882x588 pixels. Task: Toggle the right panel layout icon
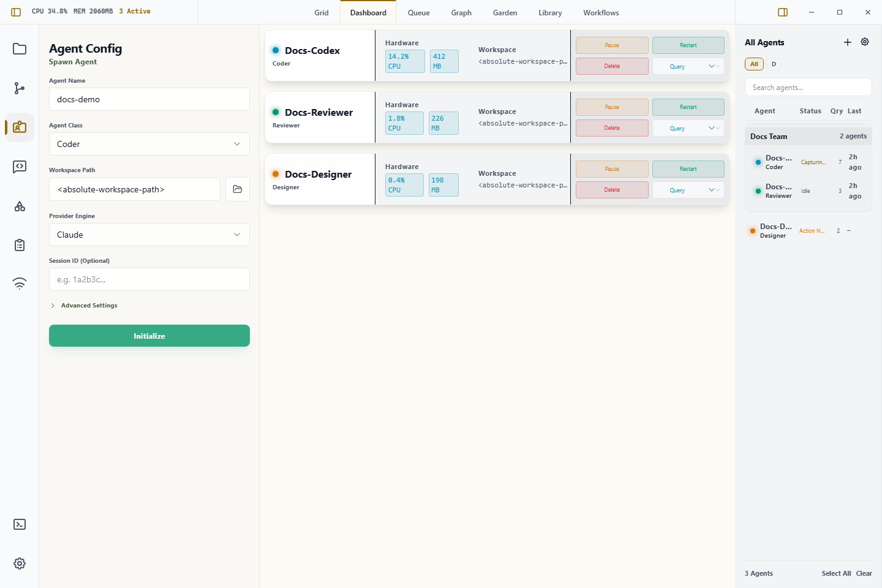783,12
